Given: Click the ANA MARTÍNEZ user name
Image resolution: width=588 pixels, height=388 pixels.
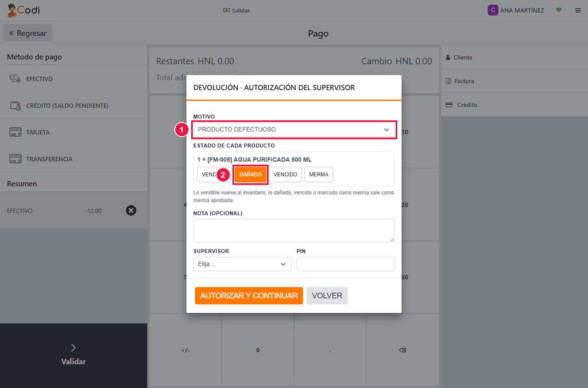Looking at the screenshot, I should (x=522, y=10).
